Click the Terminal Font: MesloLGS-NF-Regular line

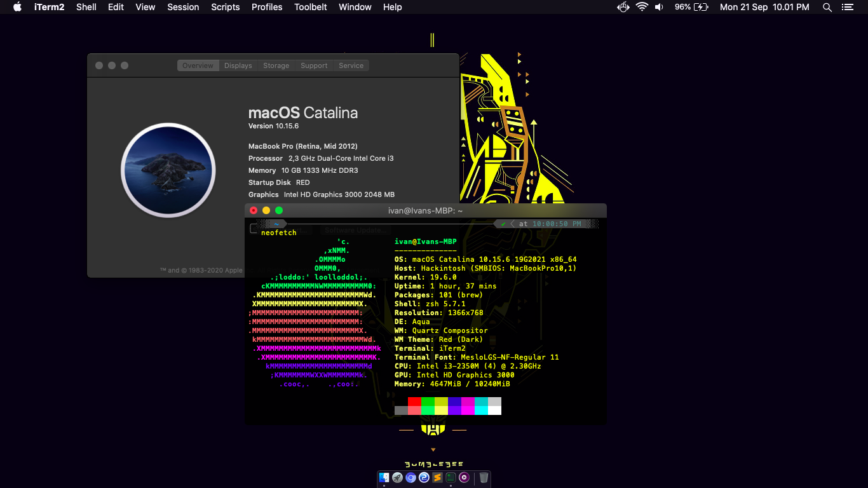click(x=477, y=357)
